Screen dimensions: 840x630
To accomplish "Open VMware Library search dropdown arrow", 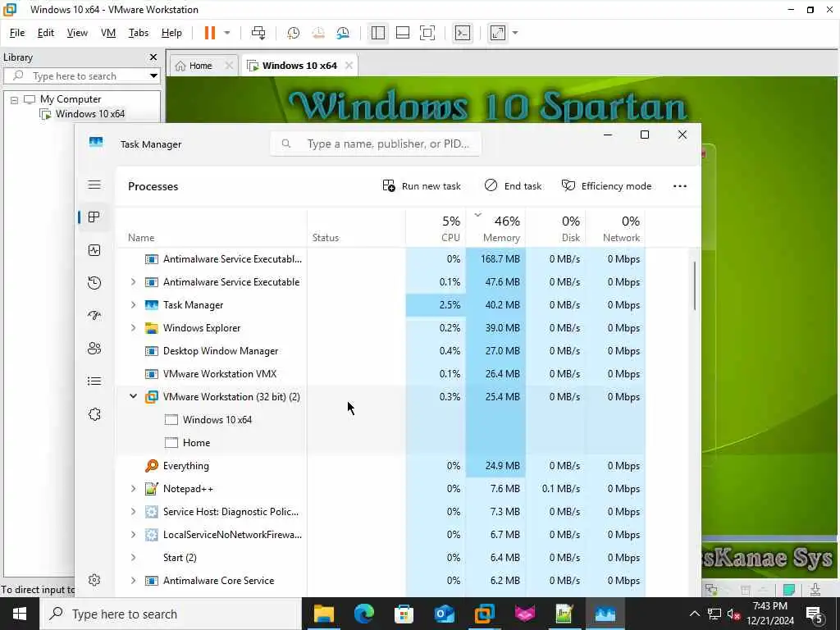I will point(153,75).
